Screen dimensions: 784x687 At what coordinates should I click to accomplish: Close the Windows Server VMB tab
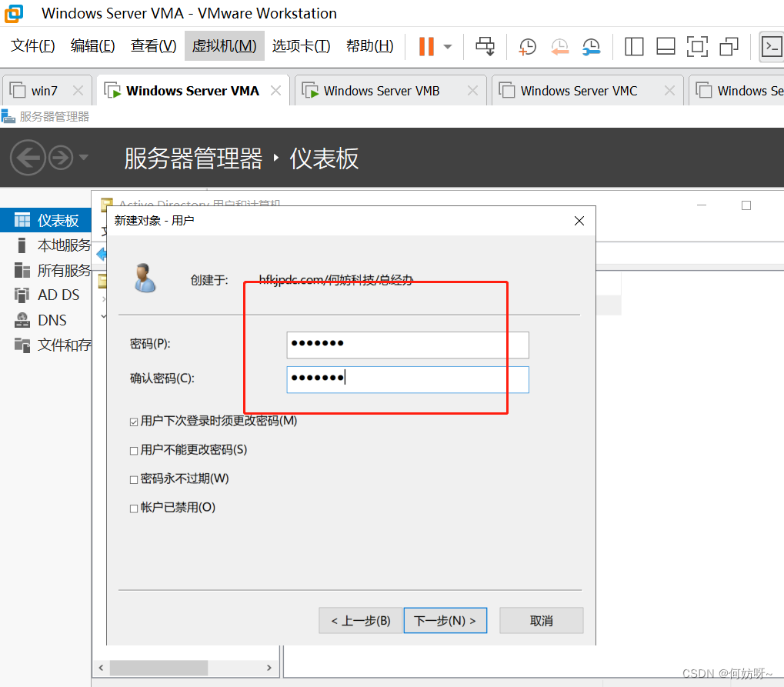472,91
